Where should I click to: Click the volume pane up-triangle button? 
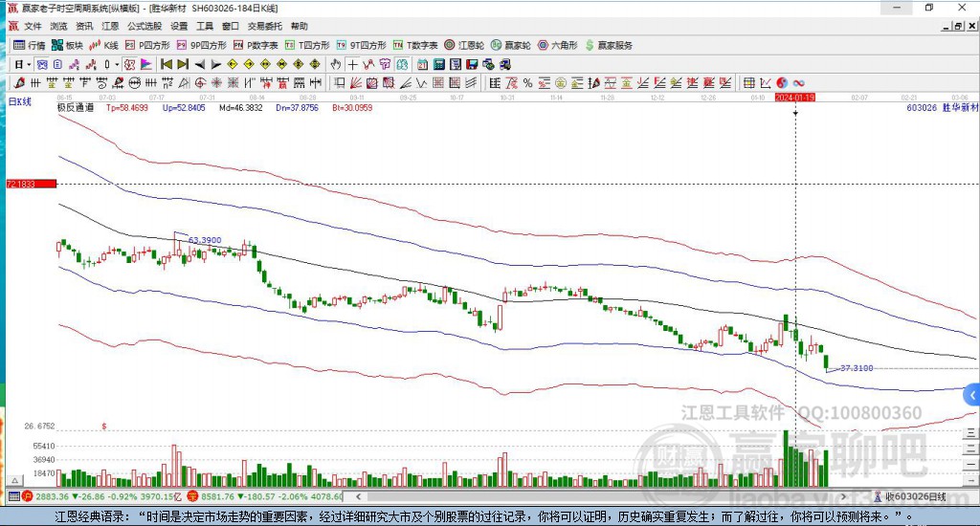[15, 481]
